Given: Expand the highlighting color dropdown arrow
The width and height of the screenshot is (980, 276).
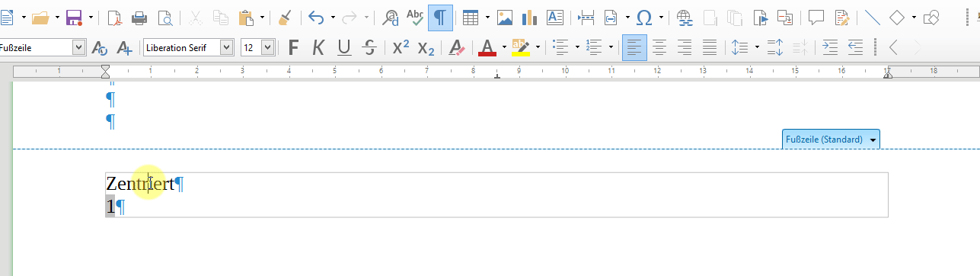Looking at the screenshot, I should click(538, 48).
